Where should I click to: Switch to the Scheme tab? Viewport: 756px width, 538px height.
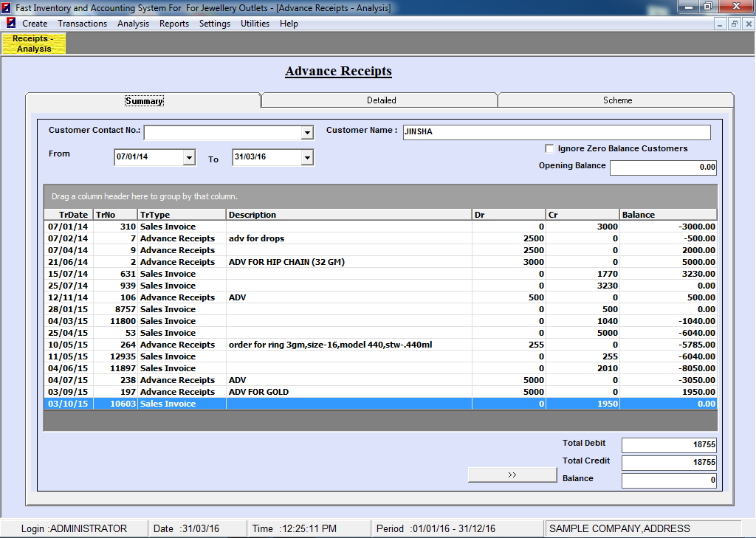[x=617, y=100]
